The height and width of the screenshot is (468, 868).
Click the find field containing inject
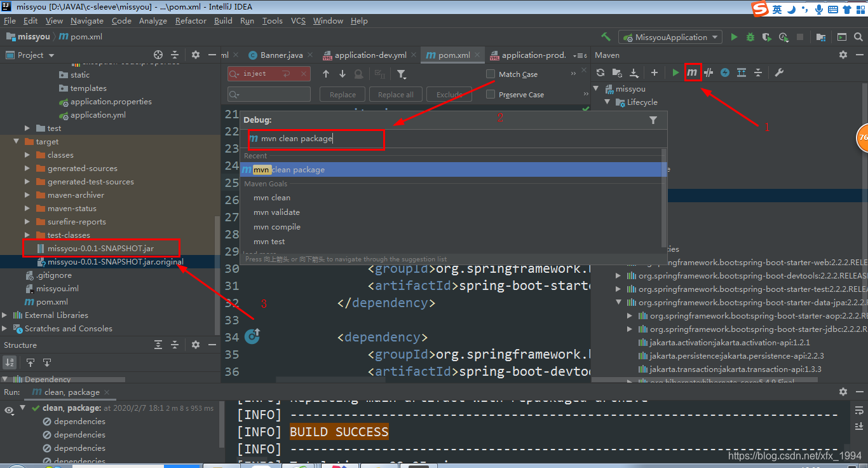269,74
